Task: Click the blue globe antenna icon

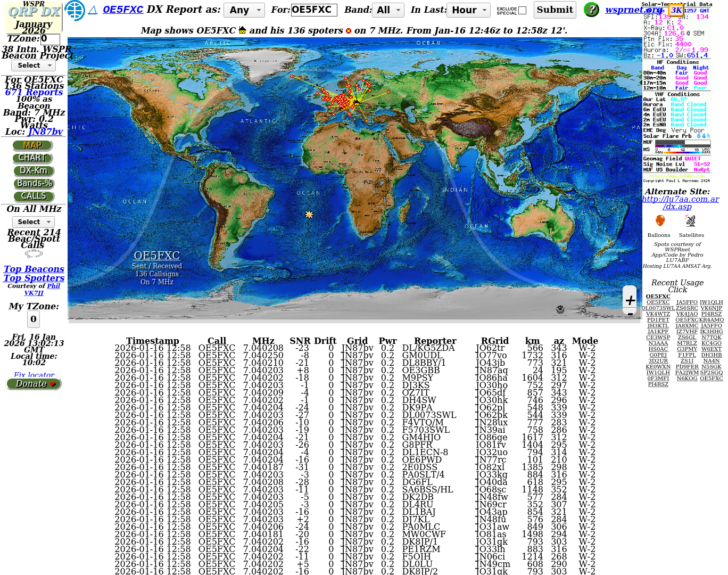Action: [x=75, y=10]
